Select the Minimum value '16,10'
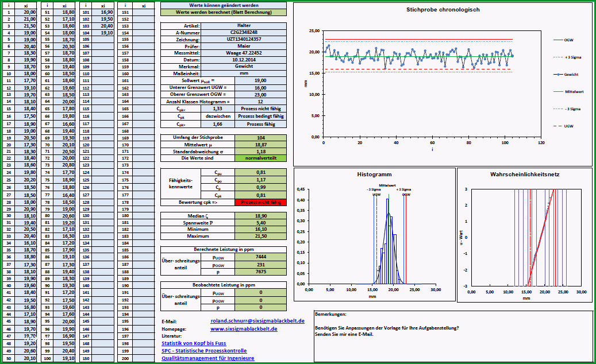 pos(261,229)
